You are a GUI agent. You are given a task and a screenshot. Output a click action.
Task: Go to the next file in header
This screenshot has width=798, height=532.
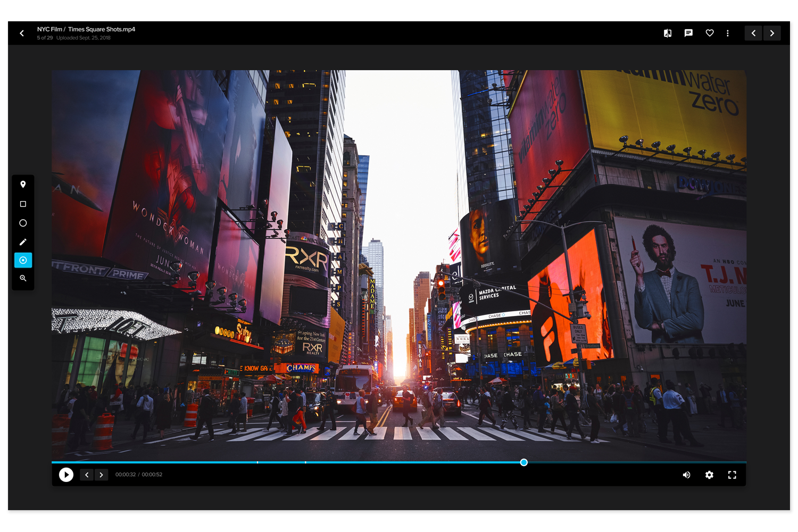[x=772, y=33]
